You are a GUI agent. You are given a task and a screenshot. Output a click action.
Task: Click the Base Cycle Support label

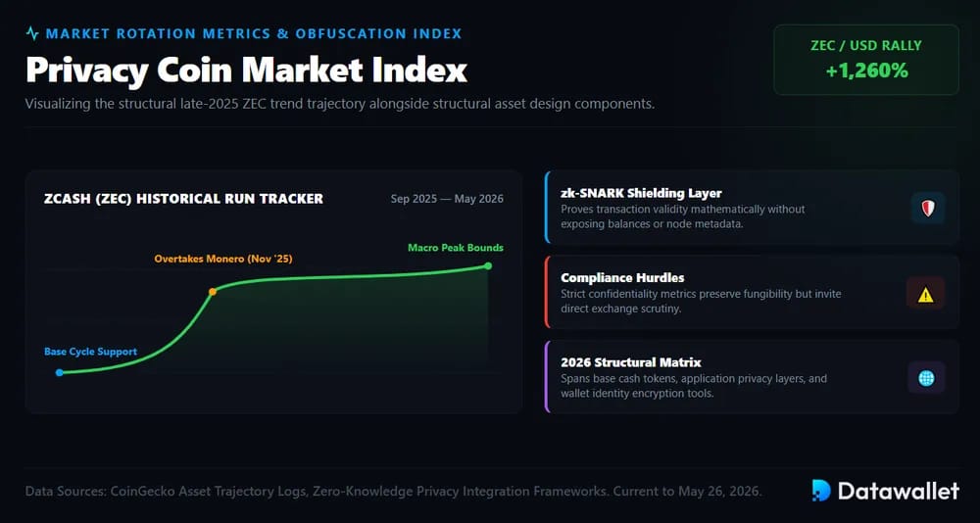(90, 352)
